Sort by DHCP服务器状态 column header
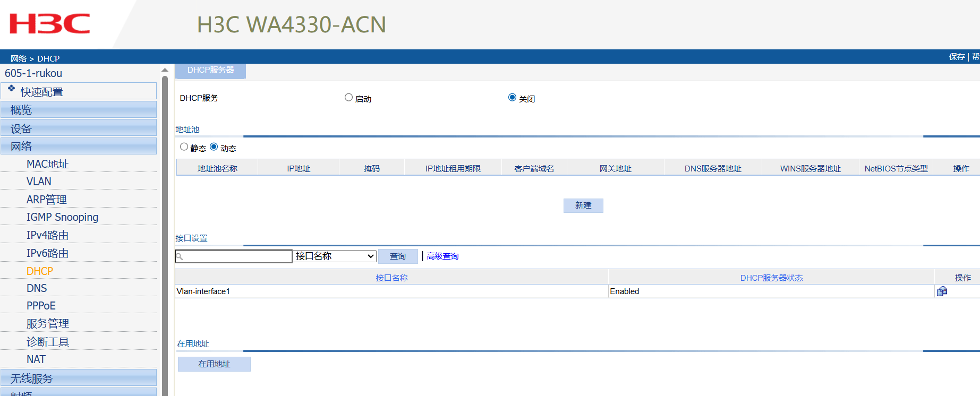Viewport: 980px width, 396px height. [771, 278]
